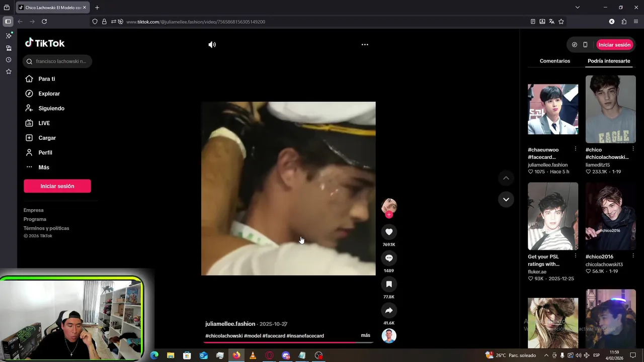644x362 pixels.
Task: Switch to the Podría interesarte tab
Action: (609, 61)
